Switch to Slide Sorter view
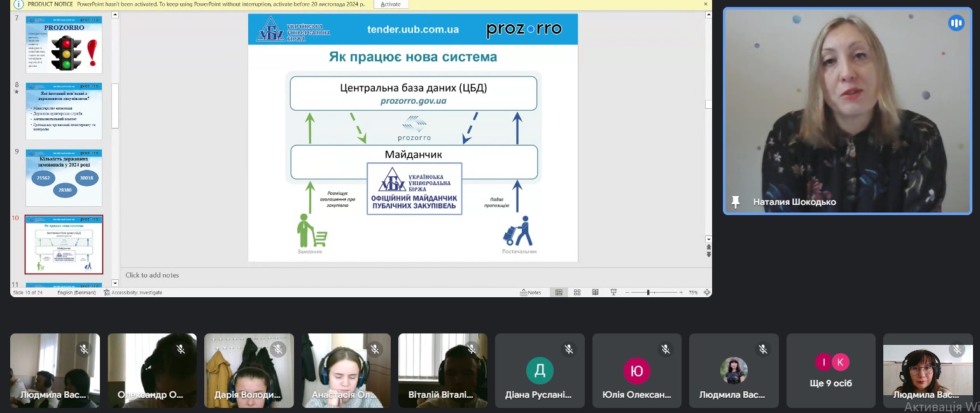This screenshot has height=413, width=980. (577, 293)
